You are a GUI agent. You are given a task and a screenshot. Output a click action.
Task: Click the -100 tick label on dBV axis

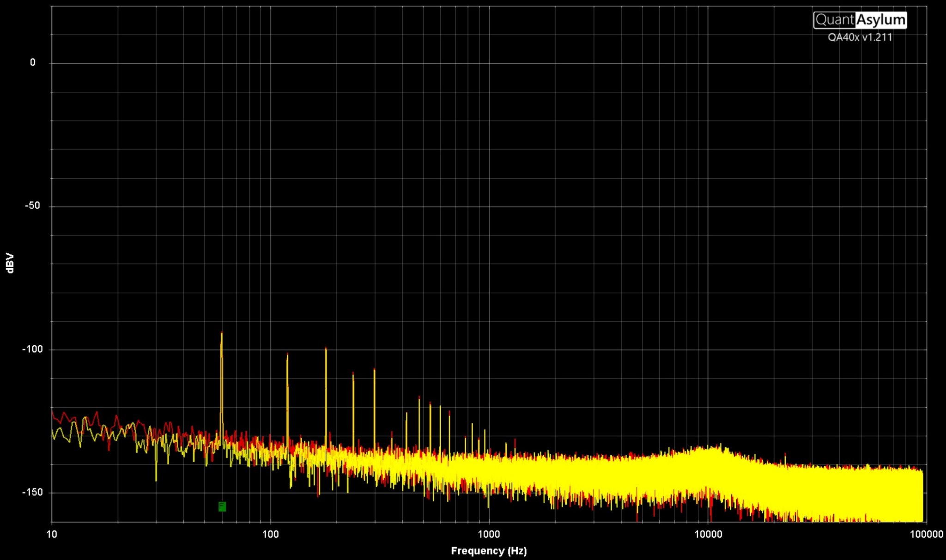(x=32, y=349)
